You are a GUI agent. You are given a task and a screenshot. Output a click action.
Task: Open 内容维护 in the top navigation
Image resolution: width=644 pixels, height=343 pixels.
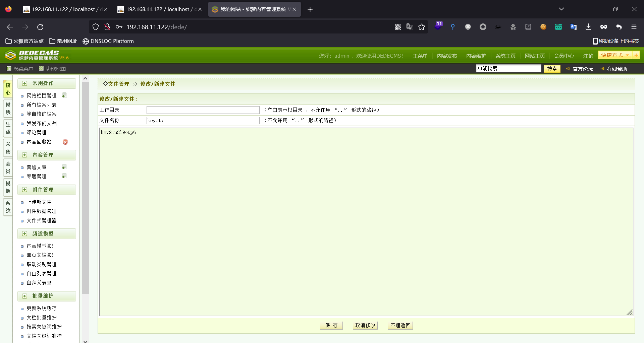point(476,56)
